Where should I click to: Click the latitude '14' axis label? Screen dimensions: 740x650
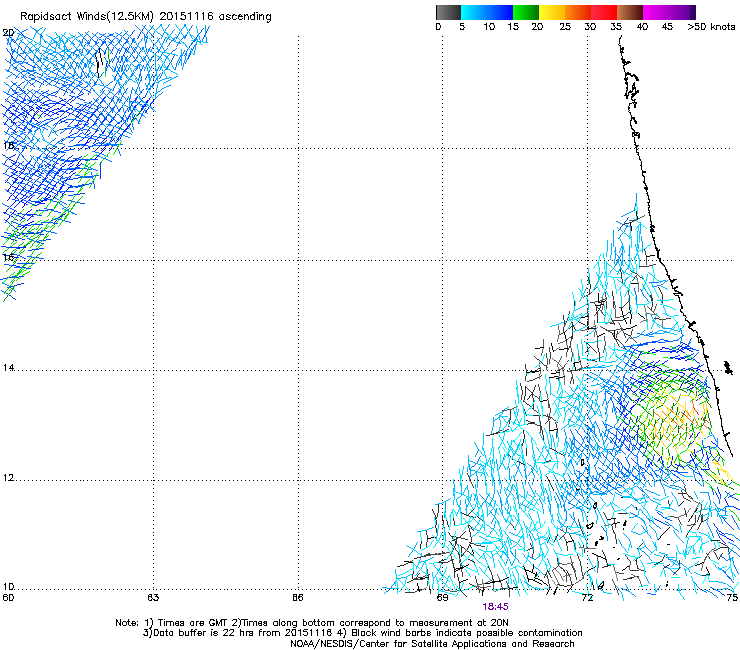pos(8,368)
